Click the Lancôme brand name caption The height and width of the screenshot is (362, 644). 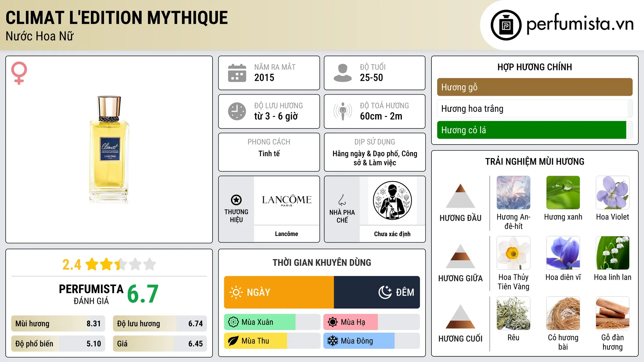pos(286,234)
